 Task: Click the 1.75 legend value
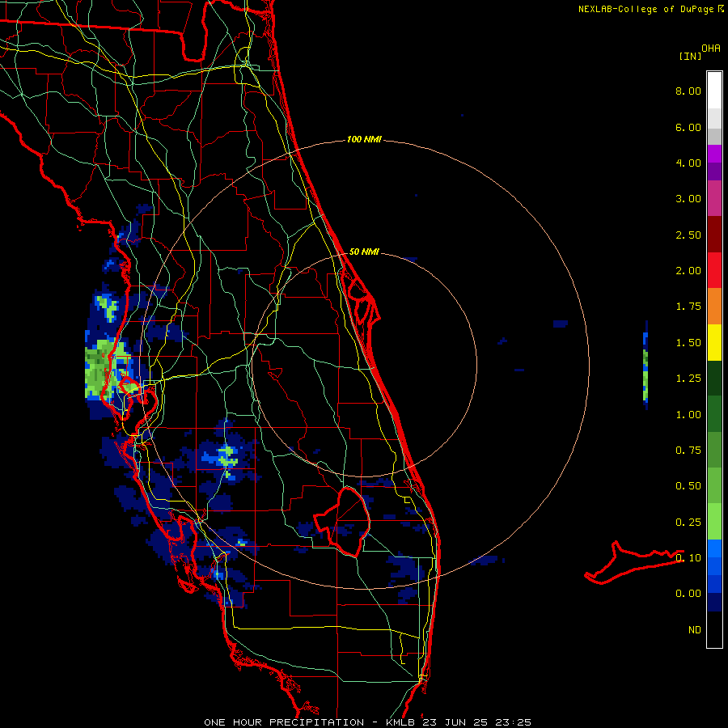coord(688,307)
